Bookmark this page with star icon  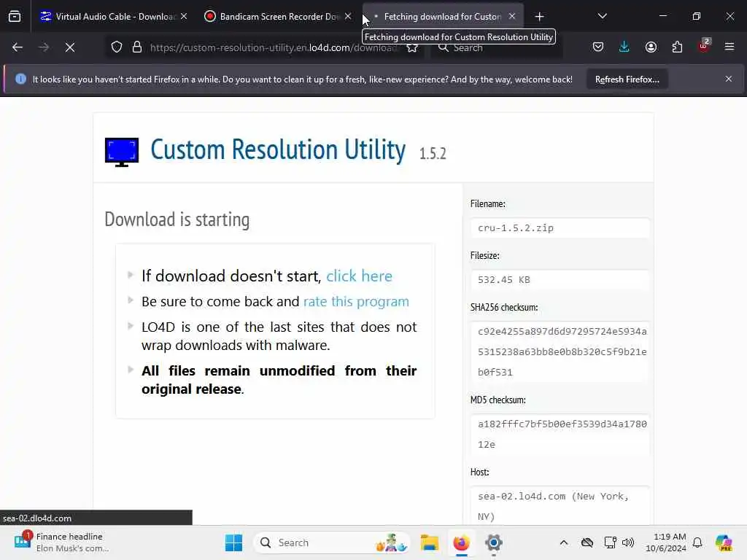pyautogui.click(x=413, y=47)
